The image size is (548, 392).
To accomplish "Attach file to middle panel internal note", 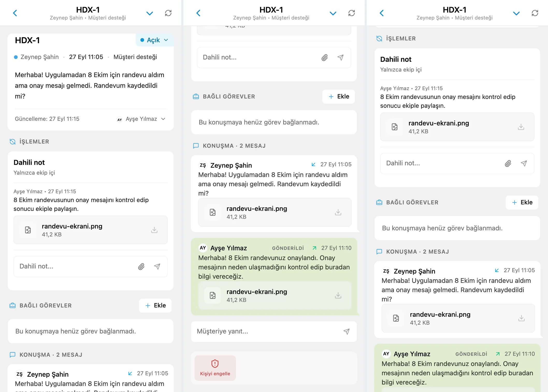I will (x=325, y=57).
